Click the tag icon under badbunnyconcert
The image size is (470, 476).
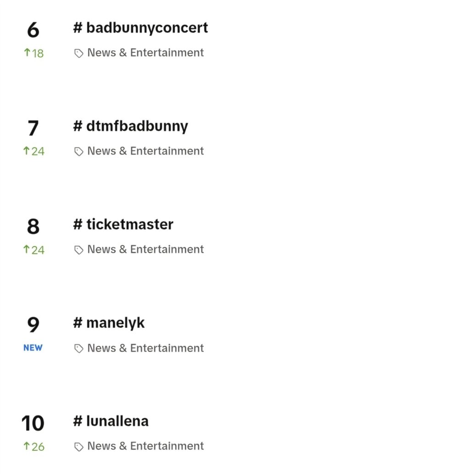tap(78, 53)
